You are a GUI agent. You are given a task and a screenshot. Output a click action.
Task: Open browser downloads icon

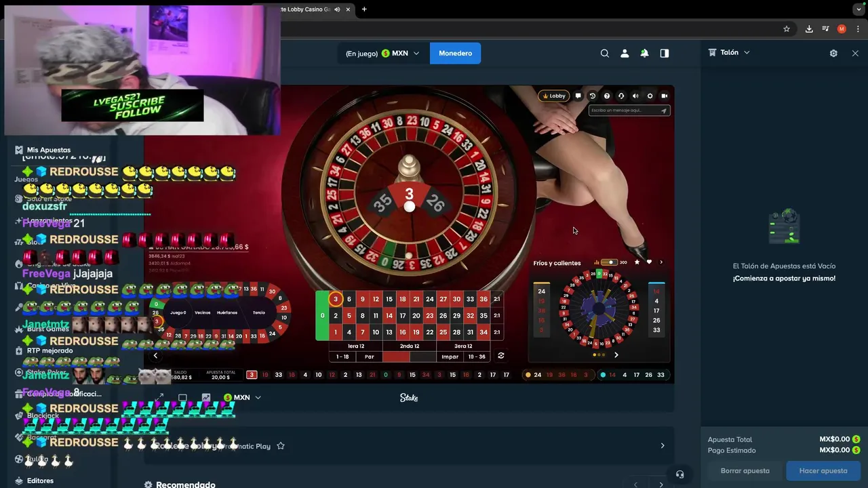point(809,29)
